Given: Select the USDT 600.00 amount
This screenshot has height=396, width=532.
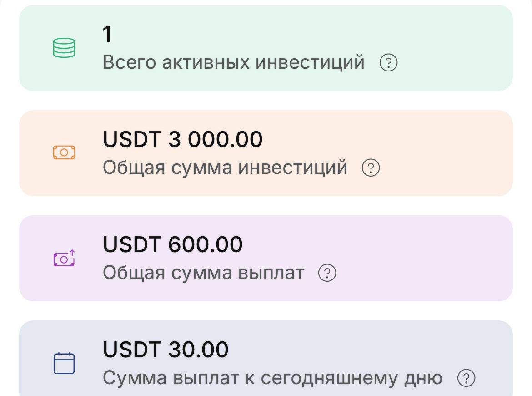Looking at the screenshot, I should coord(173,244).
